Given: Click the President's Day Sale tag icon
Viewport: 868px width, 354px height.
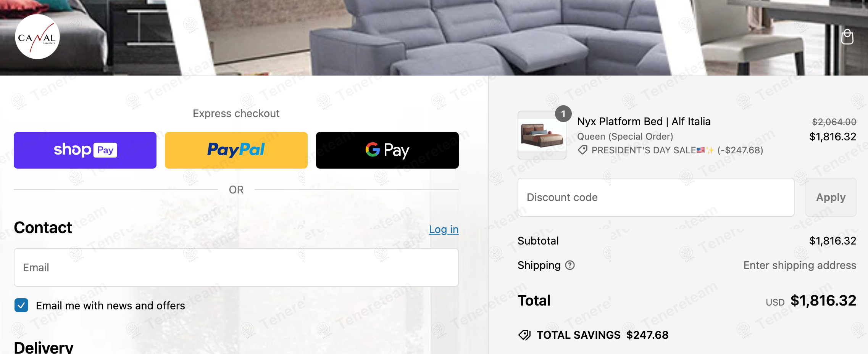Looking at the screenshot, I should point(582,150).
